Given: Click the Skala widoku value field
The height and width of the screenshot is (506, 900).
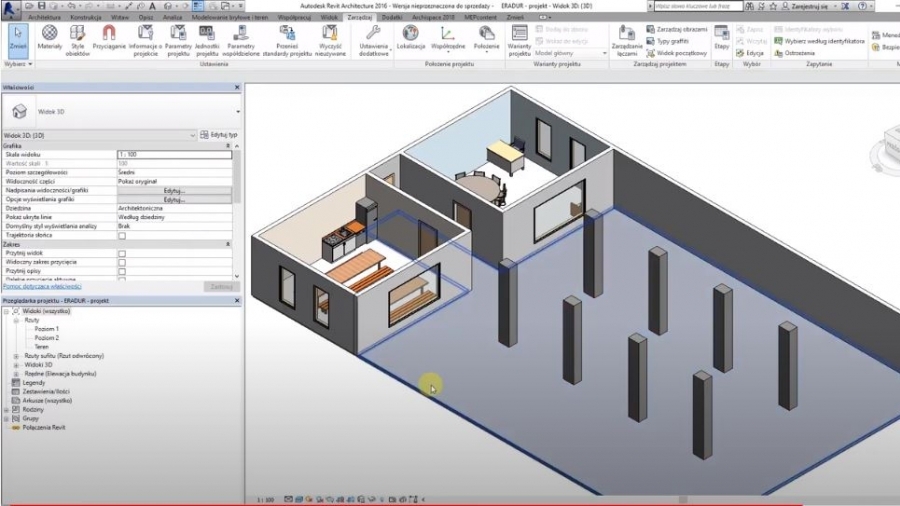Looking at the screenshot, I should [174, 155].
